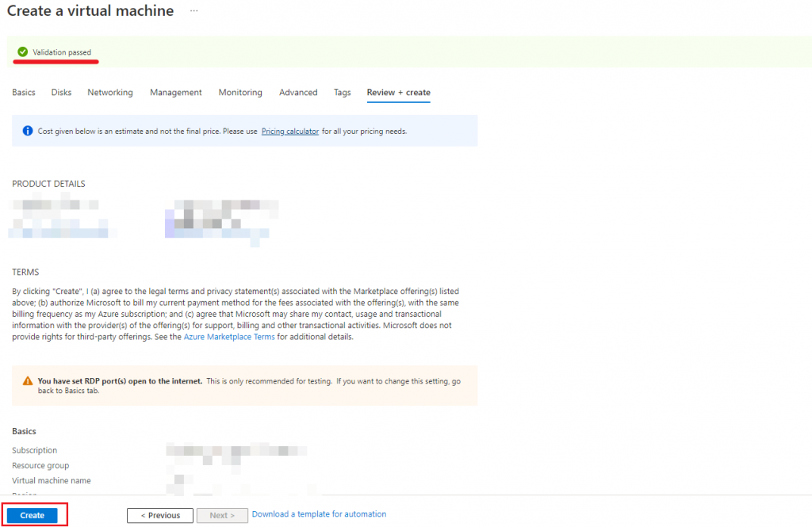Screen dimensions: 812x527
Task: Click the Virtual machine name label
Action: (x=52, y=480)
